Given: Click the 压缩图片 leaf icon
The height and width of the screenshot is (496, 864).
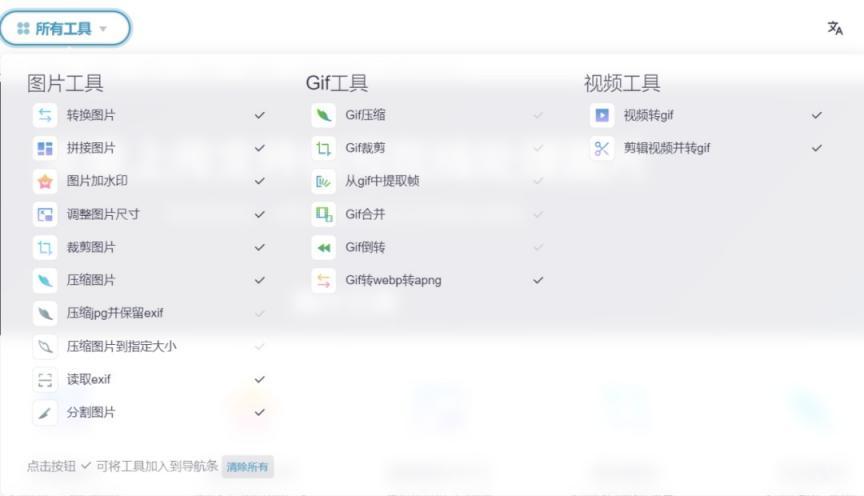Looking at the screenshot, I should click(45, 281).
